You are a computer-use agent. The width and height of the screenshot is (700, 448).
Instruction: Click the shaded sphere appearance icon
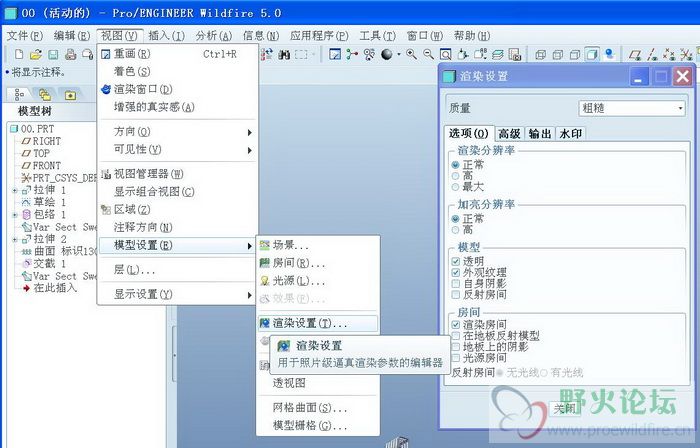(387, 54)
